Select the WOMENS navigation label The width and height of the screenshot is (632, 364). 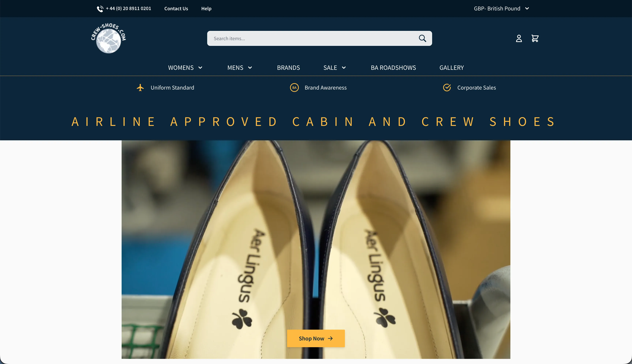(x=181, y=67)
